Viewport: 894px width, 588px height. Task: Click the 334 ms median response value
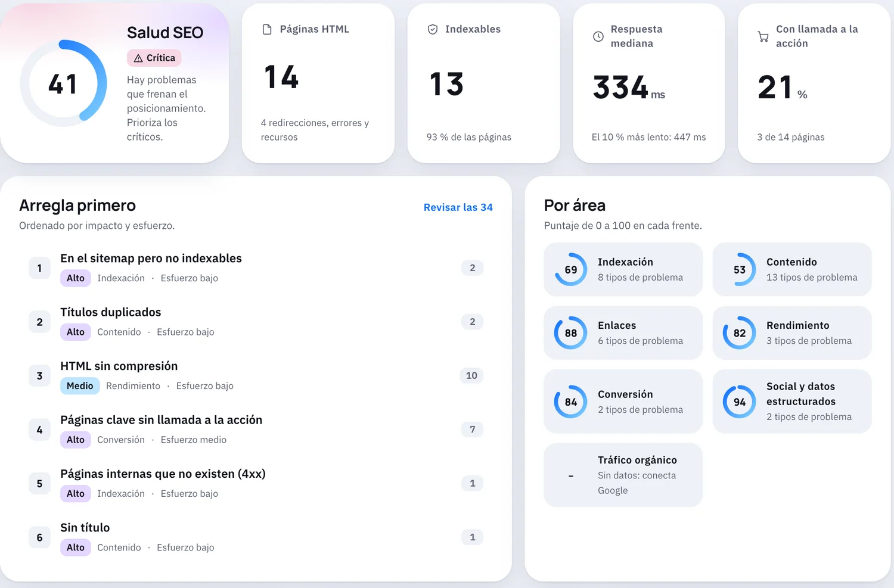(x=629, y=88)
